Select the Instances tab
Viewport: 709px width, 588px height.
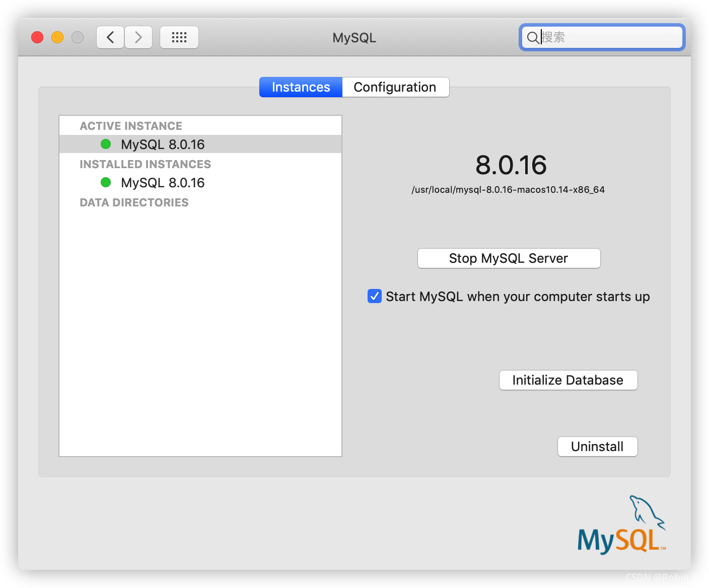(x=301, y=87)
